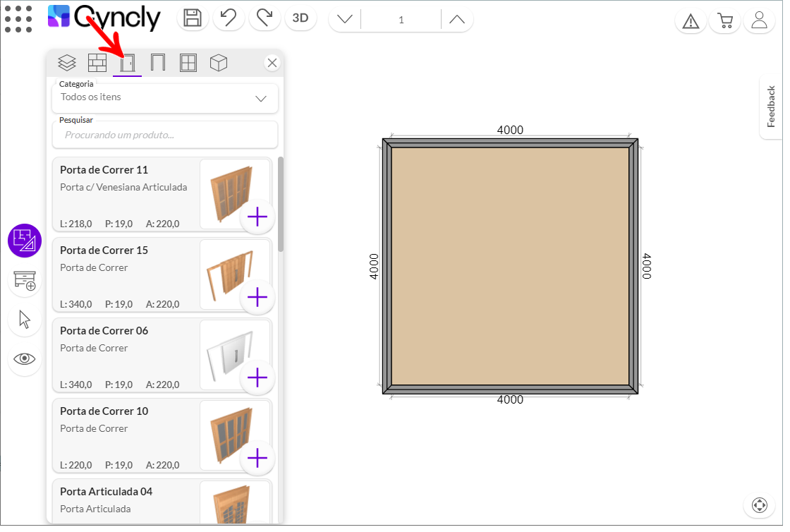Click the Cyncly logo
The width and height of the screenshot is (790, 532).
tap(104, 17)
